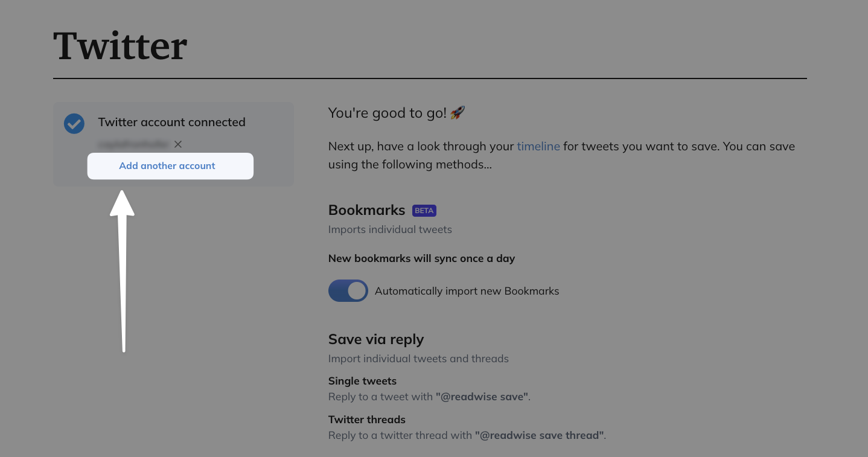Click the rocket emoji after good to go

click(458, 112)
